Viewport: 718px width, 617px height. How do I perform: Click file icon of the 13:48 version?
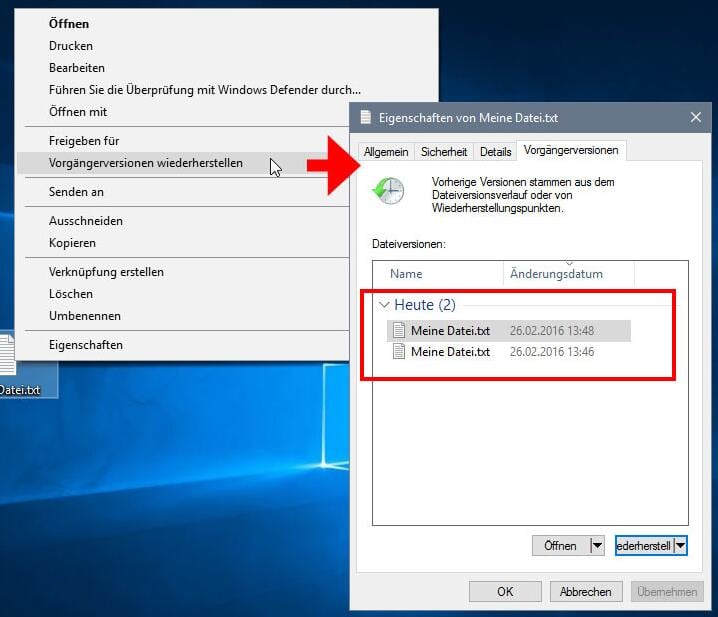[x=399, y=330]
